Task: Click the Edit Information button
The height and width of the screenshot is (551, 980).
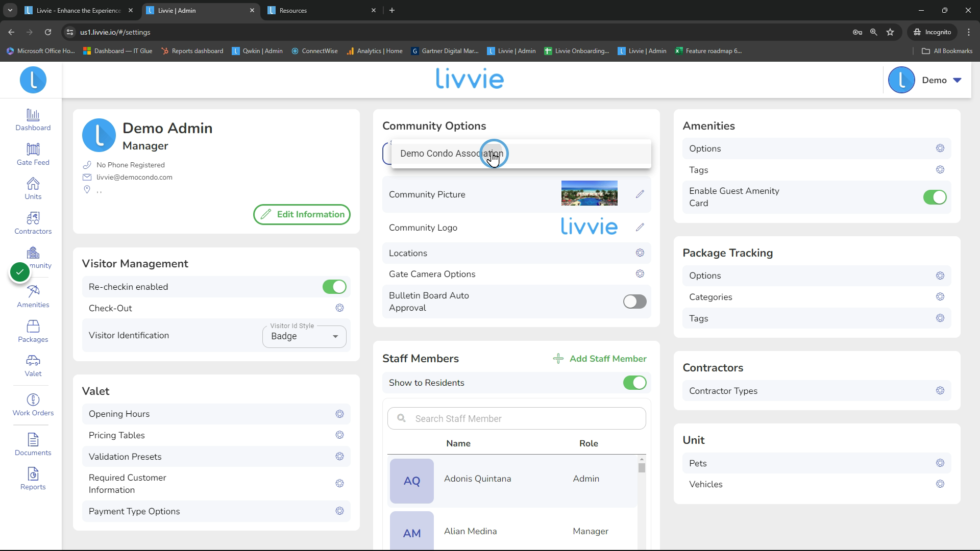Action: pyautogui.click(x=302, y=214)
